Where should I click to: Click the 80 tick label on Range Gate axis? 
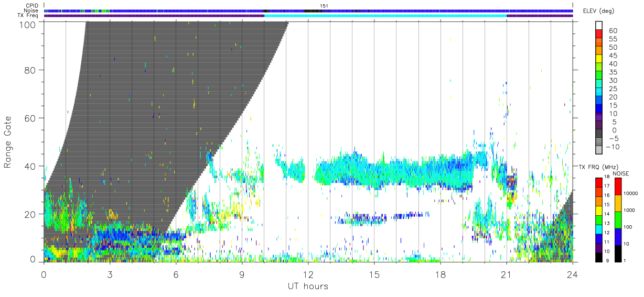pyautogui.click(x=30, y=70)
